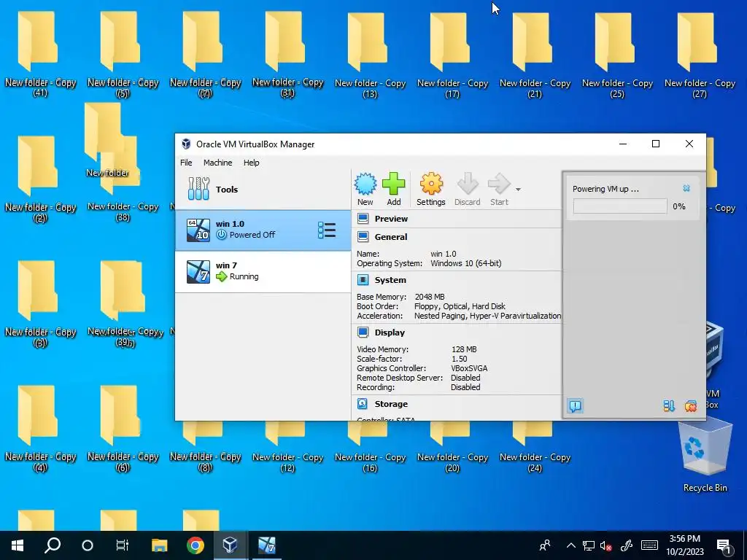Click the Cortana circle icon
This screenshot has width=747, height=560.
tap(88, 545)
